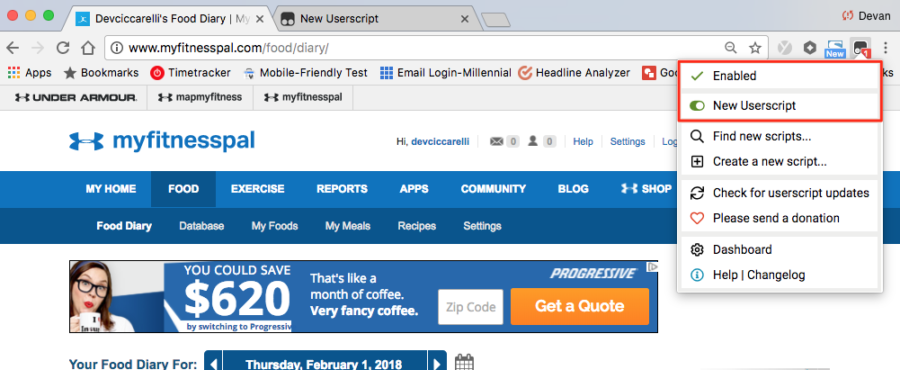Click the myfitnesspal logo

click(162, 141)
